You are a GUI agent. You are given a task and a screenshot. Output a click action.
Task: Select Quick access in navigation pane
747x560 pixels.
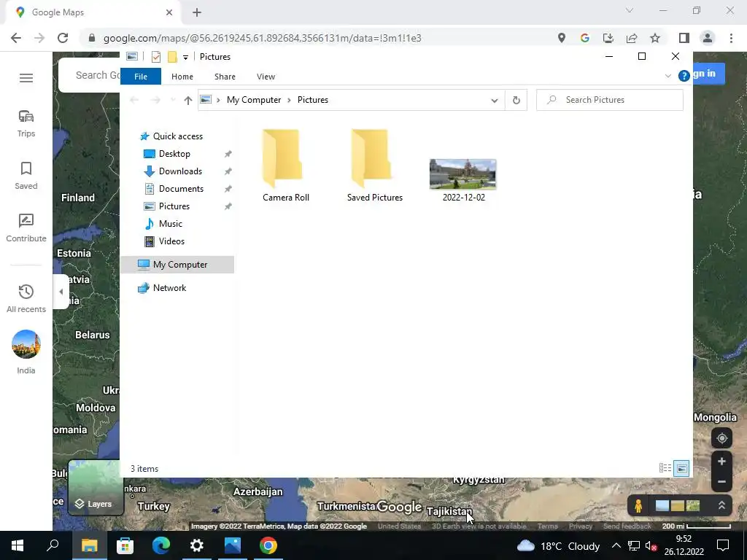pyautogui.click(x=178, y=136)
